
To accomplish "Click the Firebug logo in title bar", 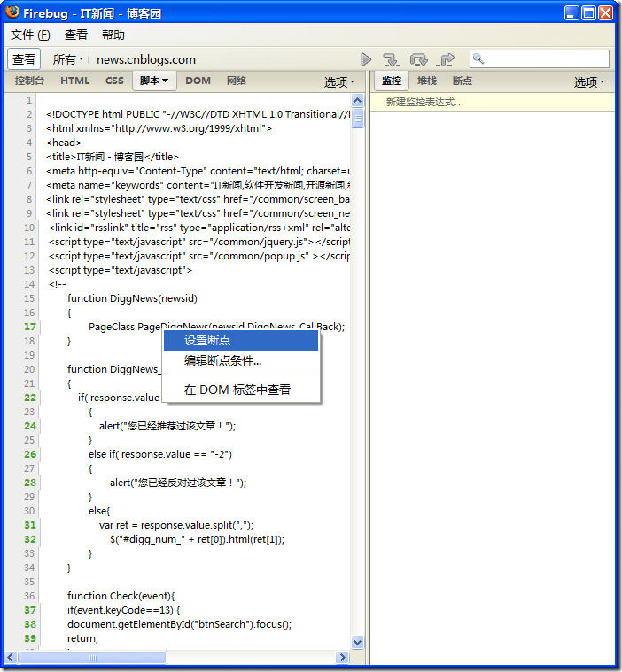I will click(x=12, y=12).
